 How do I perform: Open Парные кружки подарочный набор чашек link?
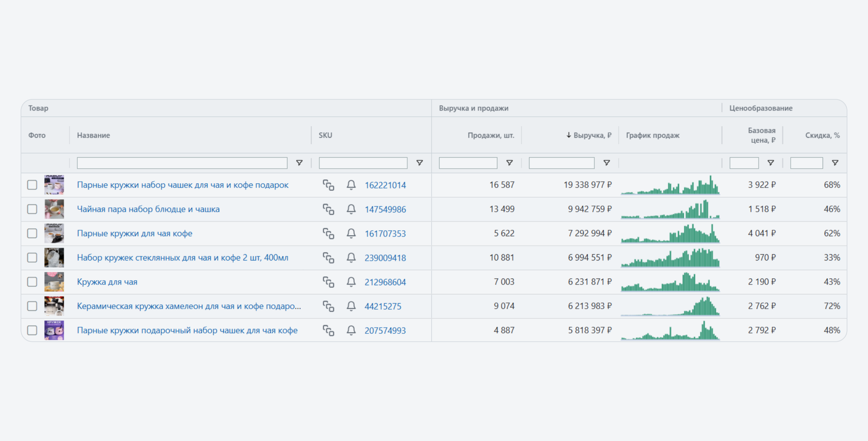pos(187,330)
